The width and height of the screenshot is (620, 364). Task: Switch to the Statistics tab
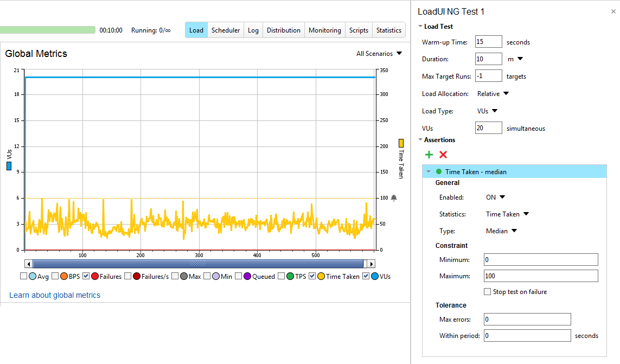(388, 30)
